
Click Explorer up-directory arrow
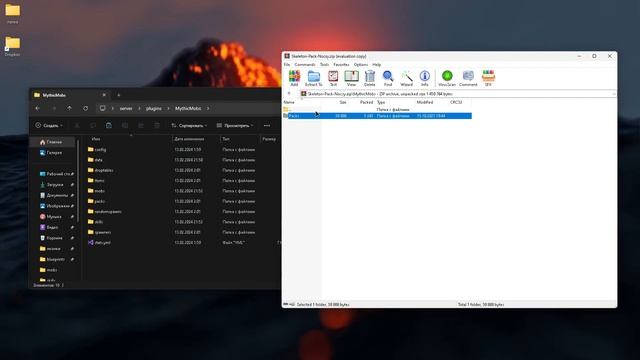tap(69, 109)
